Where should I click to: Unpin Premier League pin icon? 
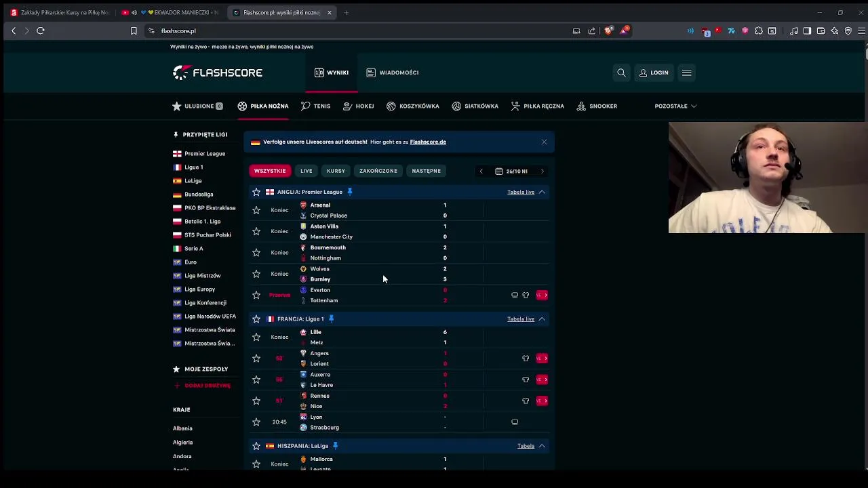(x=350, y=192)
